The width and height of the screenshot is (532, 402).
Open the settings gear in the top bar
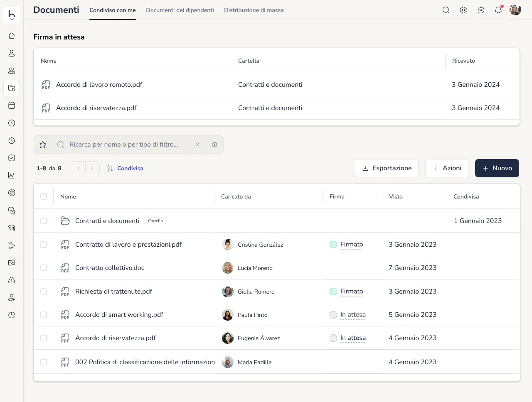click(463, 10)
